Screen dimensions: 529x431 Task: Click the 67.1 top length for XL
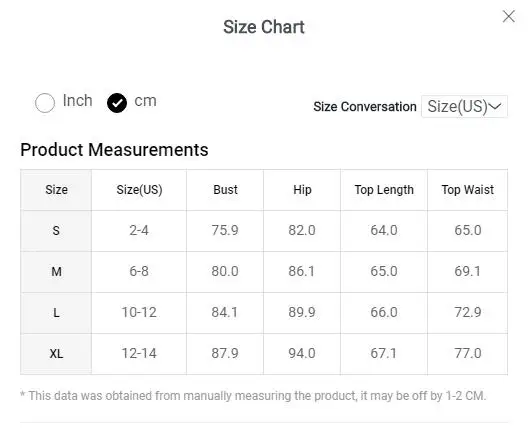click(384, 353)
